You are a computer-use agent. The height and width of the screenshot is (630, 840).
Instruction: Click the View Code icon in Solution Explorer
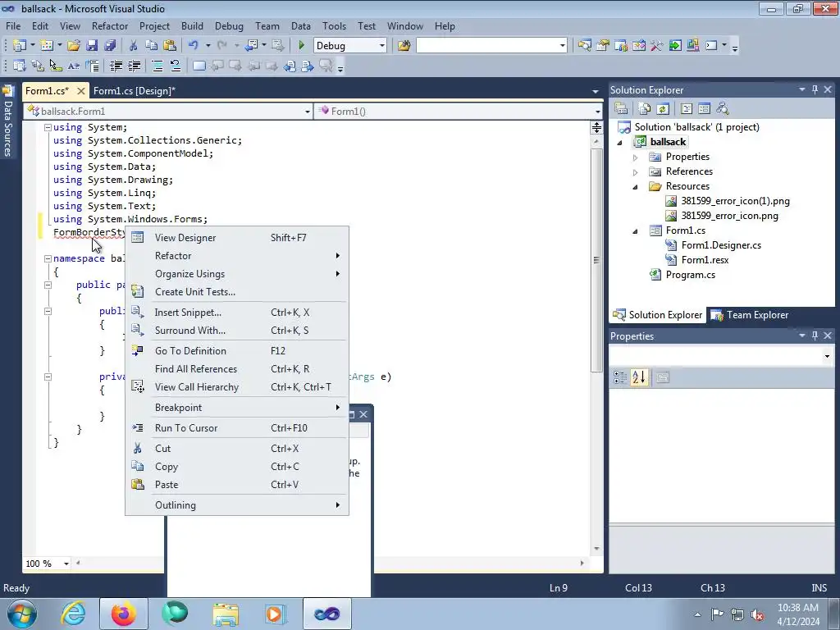[687, 109]
